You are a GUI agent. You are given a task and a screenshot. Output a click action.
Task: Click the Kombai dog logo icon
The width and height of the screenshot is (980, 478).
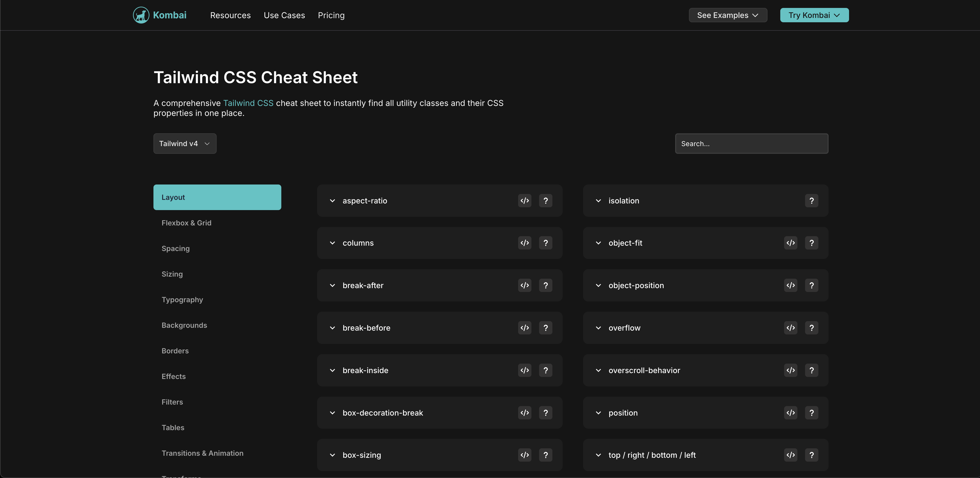(x=141, y=15)
